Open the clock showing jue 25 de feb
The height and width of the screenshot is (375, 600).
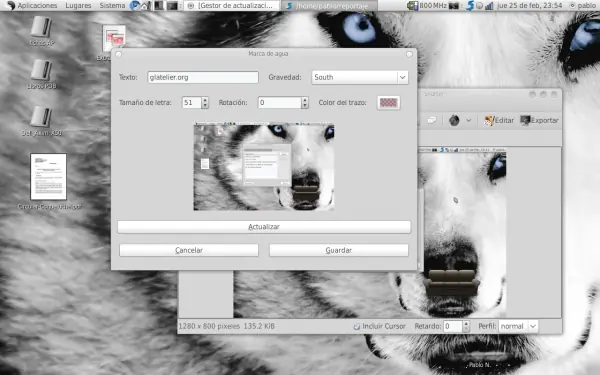(x=530, y=5)
